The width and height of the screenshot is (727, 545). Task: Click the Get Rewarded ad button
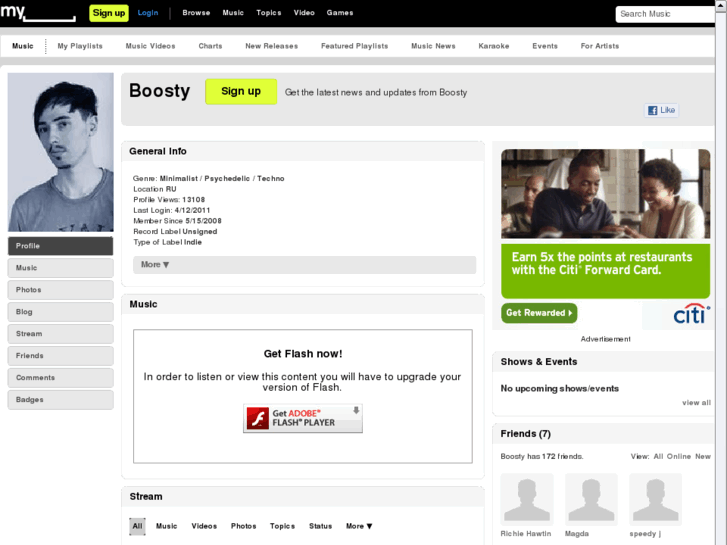[539, 313]
